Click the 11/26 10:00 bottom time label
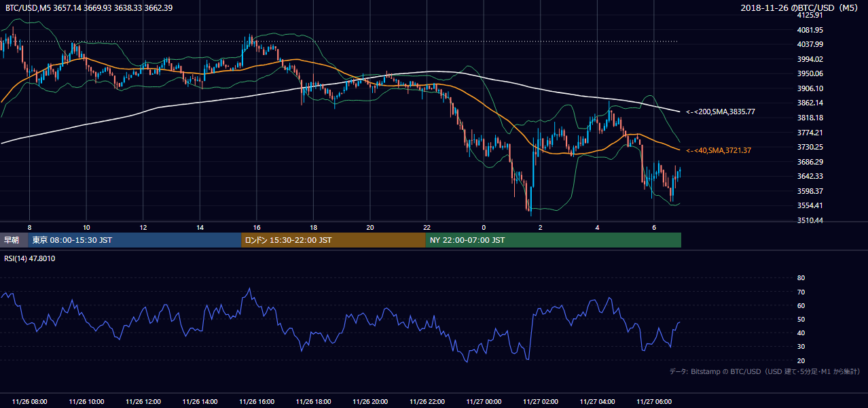This screenshot has width=868, height=408. 86,402
